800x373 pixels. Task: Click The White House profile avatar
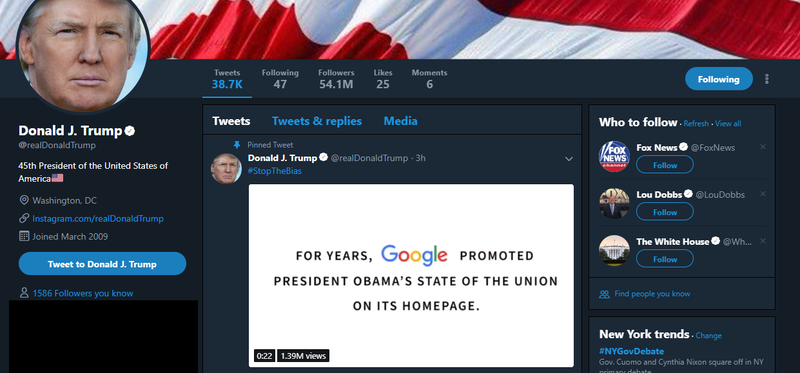click(614, 250)
